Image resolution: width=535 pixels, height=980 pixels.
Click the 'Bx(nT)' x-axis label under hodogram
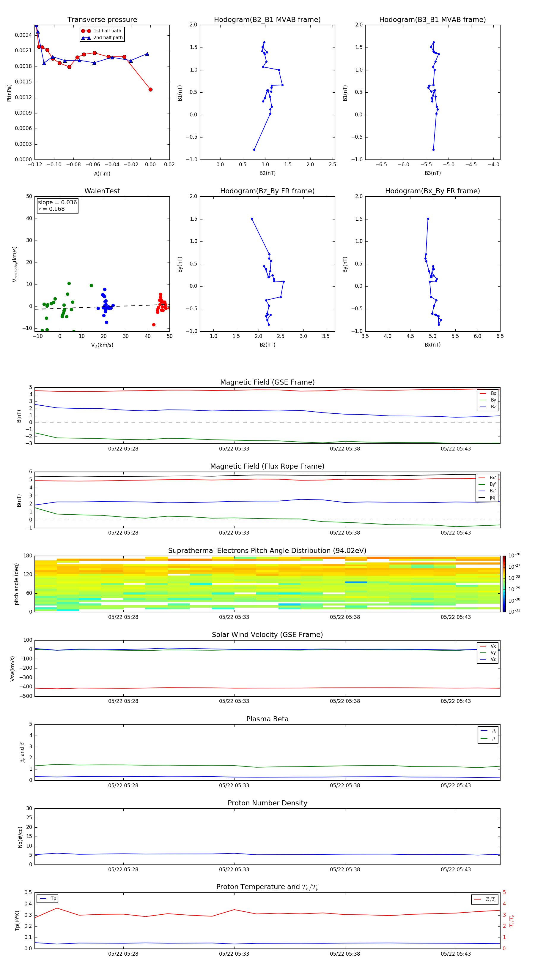(432, 345)
